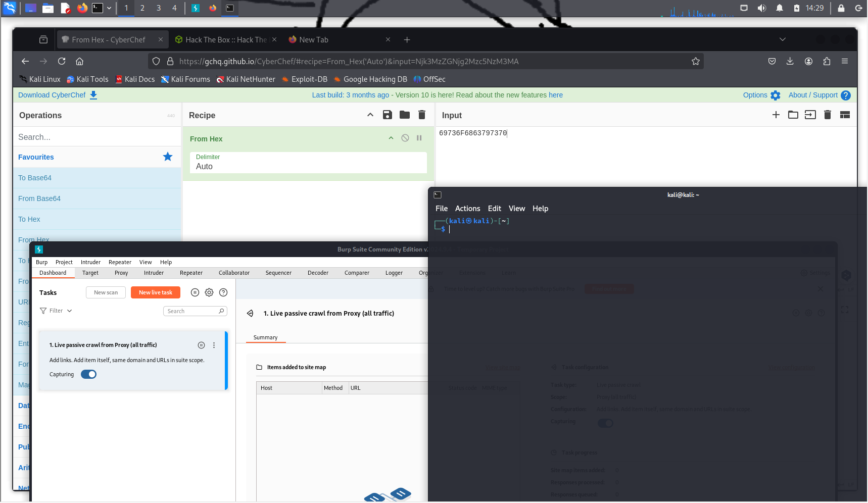
Task: Reload the page in Firefox
Action: (62, 61)
